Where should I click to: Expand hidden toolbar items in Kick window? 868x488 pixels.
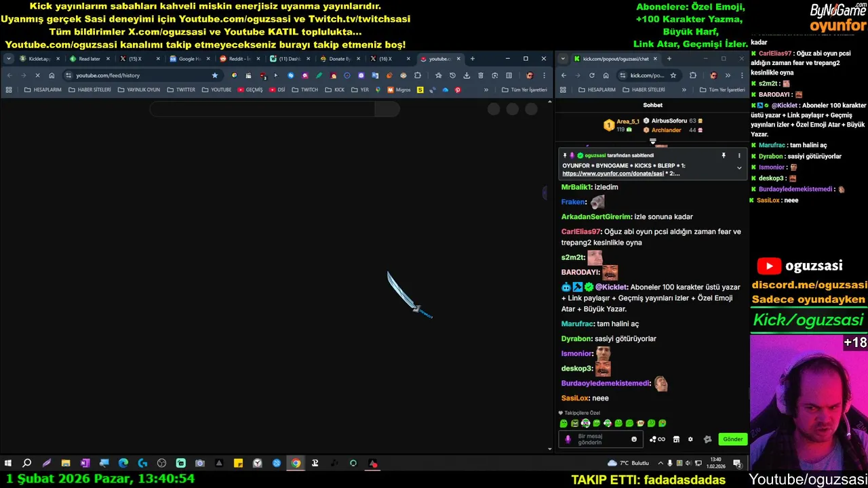728,75
